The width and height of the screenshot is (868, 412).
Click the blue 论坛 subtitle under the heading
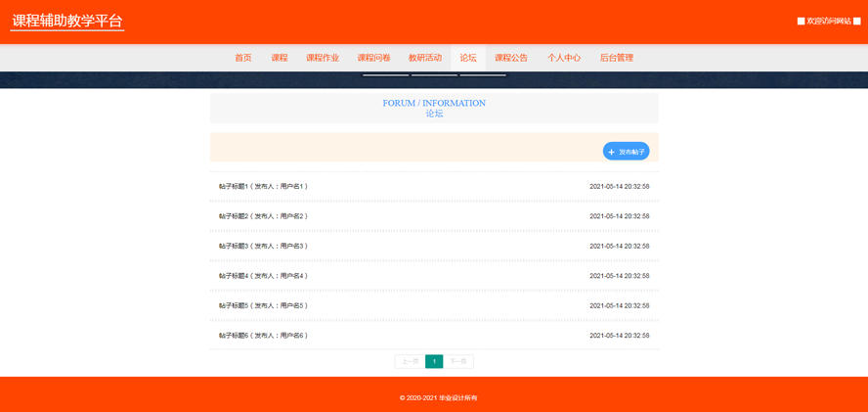[x=434, y=114]
